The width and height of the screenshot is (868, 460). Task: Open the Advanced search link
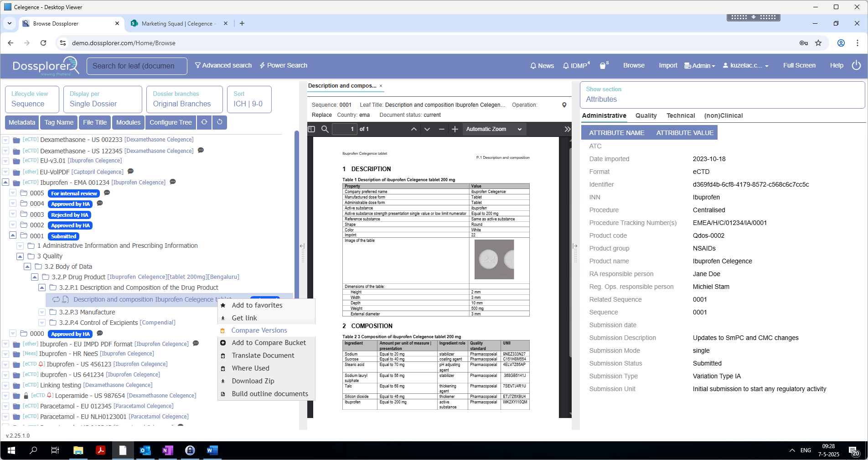pos(223,65)
